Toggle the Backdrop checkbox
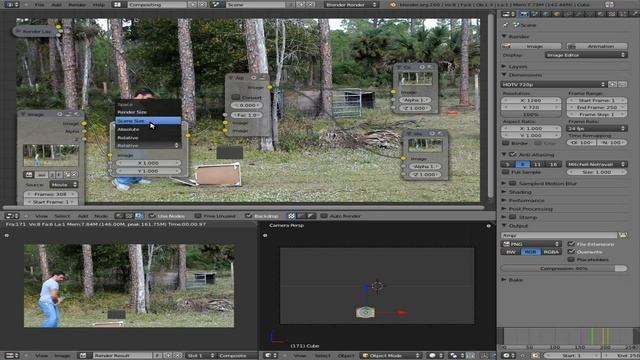640x360 pixels. [x=248, y=216]
